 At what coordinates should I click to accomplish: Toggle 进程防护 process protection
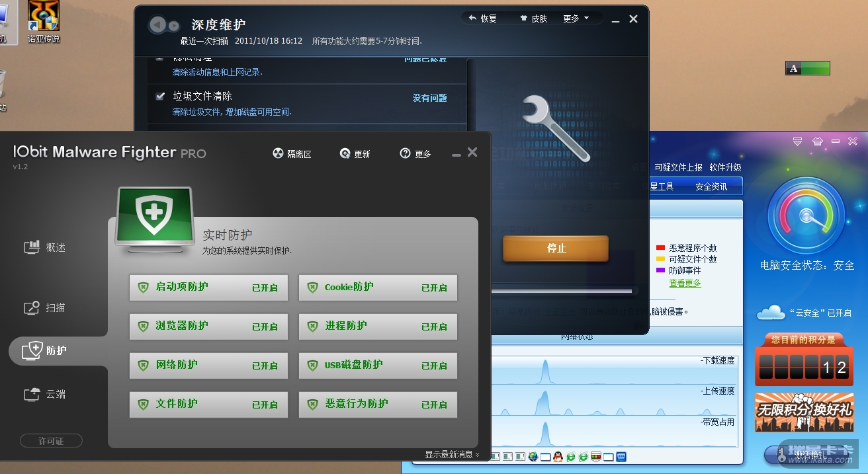pos(378,327)
